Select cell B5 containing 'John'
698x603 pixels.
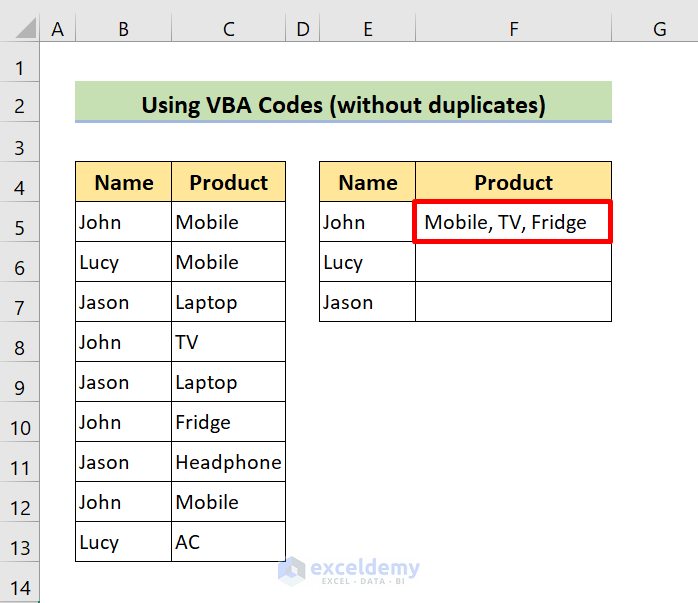tap(123, 222)
